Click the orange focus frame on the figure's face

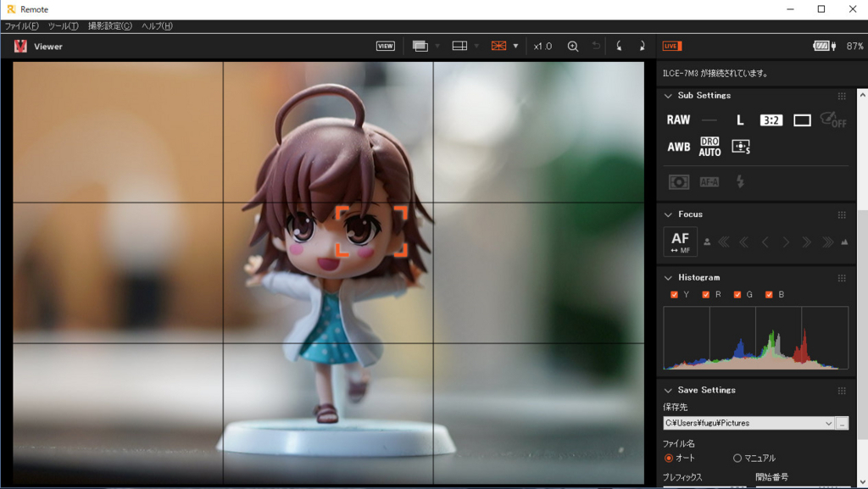(x=371, y=231)
